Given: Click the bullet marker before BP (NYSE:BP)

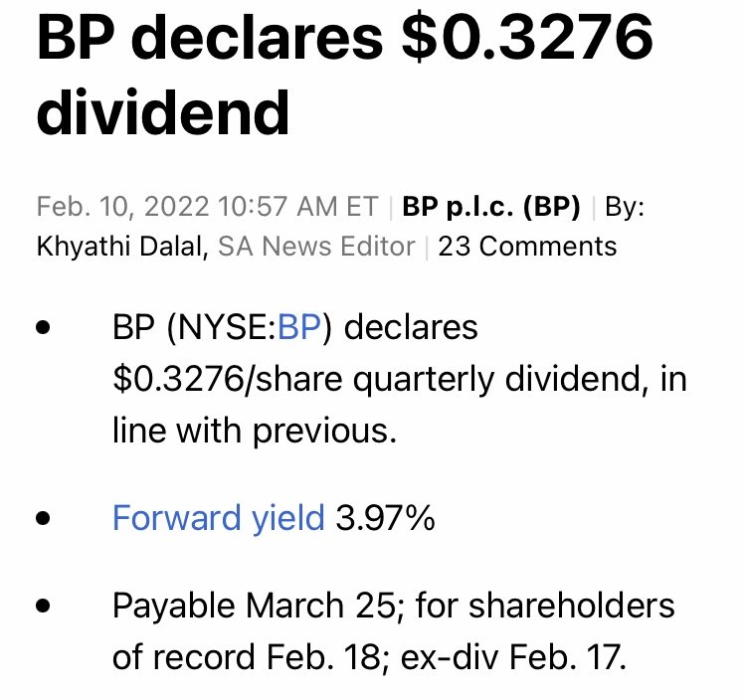Looking at the screenshot, I should pyautogui.click(x=43, y=328).
